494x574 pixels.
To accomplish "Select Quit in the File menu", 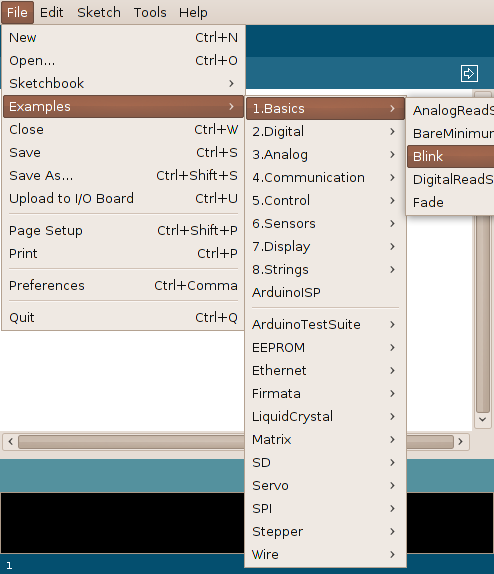I will [x=123, y=317].
